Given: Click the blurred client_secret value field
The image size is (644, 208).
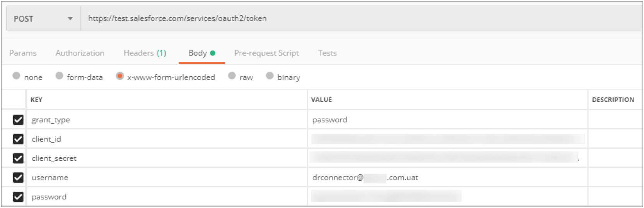Looking at the screenshot, I should pos(448,158).
